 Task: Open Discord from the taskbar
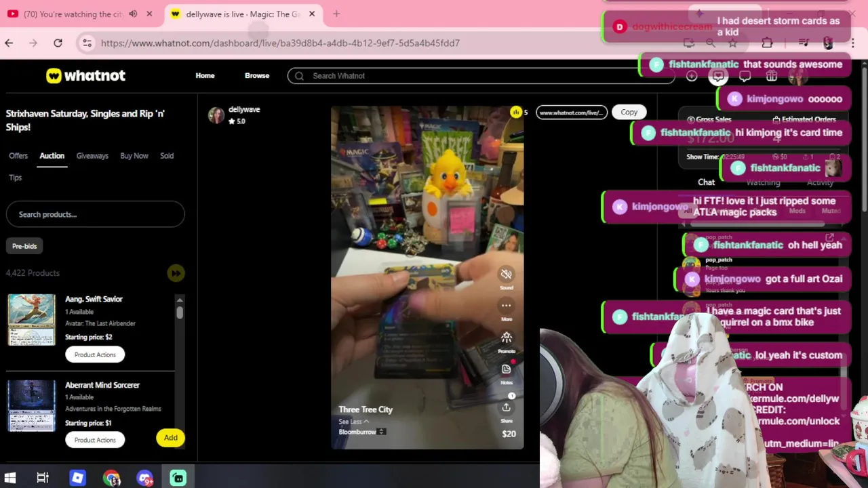click(144, 478)
